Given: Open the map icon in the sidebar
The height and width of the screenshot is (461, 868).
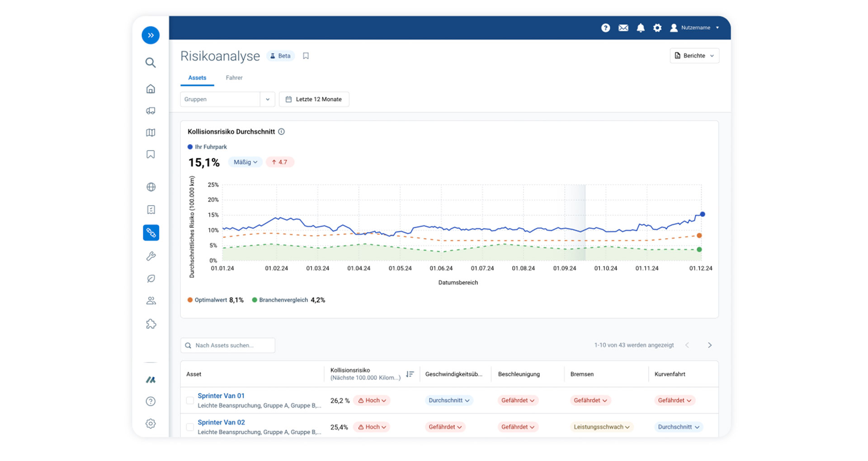Looking at the screenshot, I should pyautogui.click(x=151, y=132).
